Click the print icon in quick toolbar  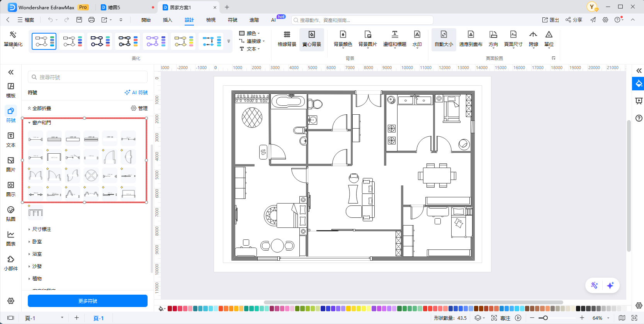[92, 20]
